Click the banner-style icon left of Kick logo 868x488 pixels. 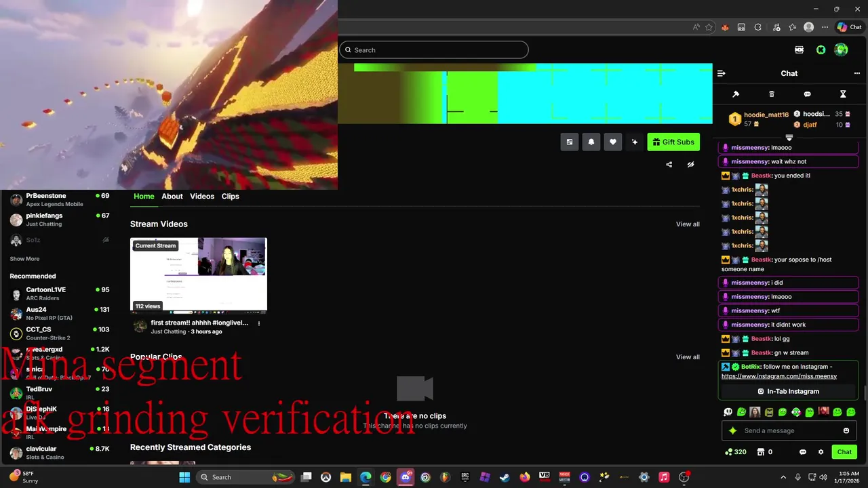[800, 49]
